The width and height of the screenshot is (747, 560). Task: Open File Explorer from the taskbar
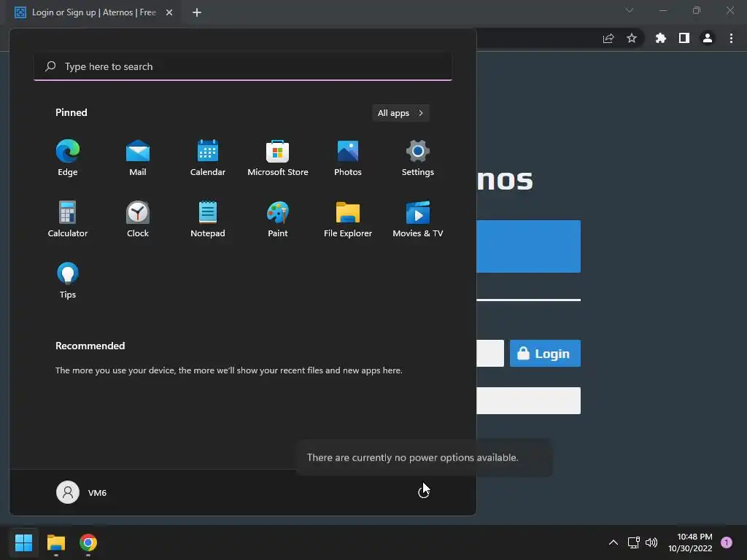55,542
